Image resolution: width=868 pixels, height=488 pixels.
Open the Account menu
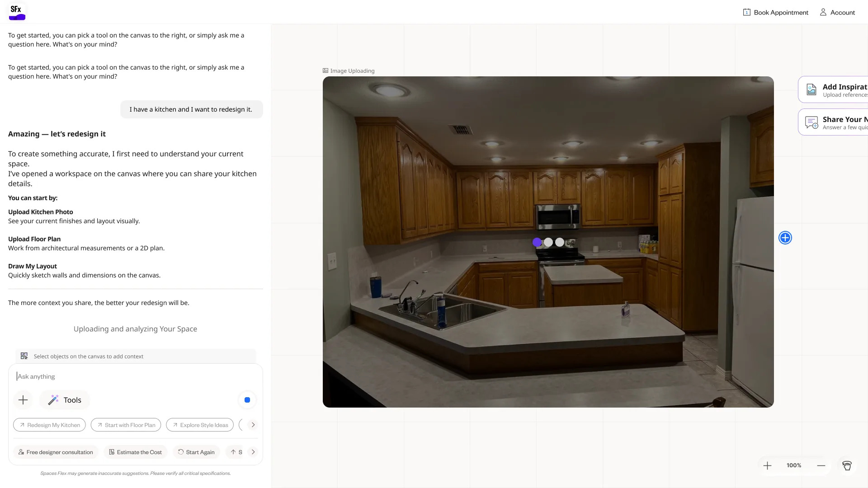(x=837, y=12)
